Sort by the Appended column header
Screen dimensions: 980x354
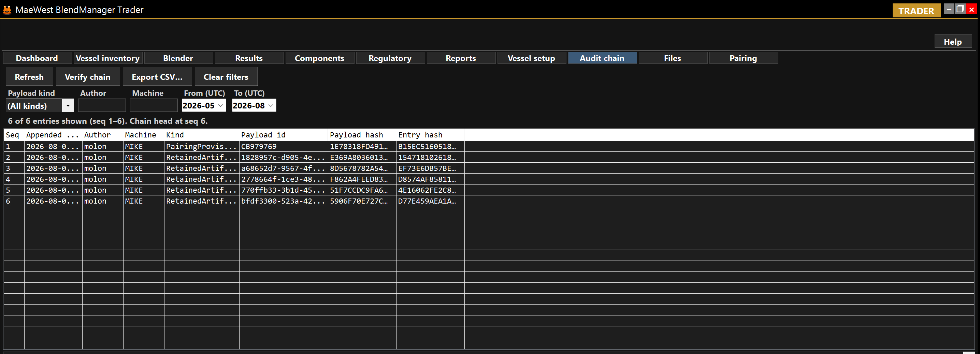(x=53, y=135)
